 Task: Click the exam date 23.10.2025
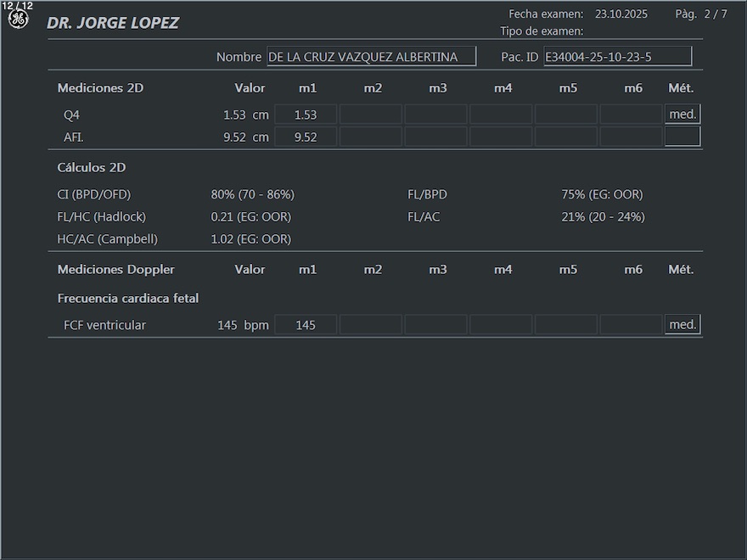click(x=621, y=14)
